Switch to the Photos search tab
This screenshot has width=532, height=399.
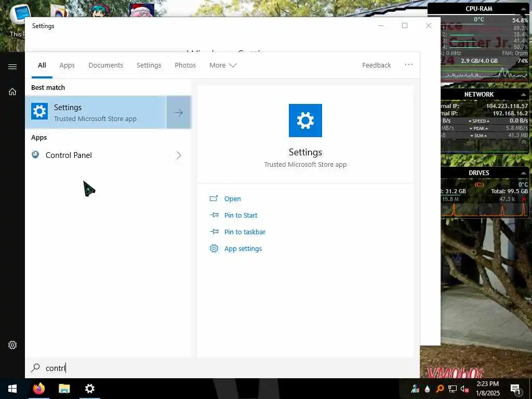[x=185, y=65]
